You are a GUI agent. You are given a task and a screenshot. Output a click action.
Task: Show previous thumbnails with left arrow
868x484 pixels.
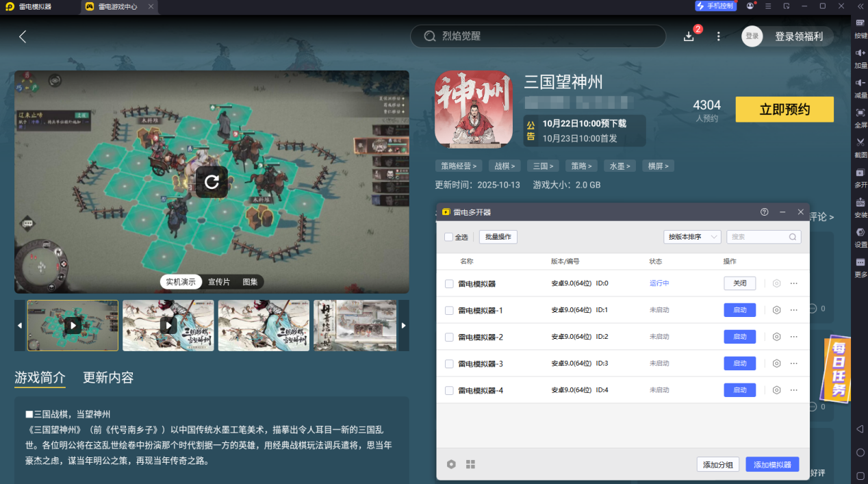coord(20,326)
